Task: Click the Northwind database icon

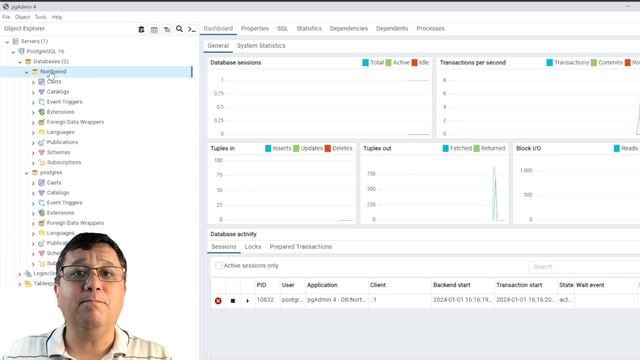Action: (35, 71)
